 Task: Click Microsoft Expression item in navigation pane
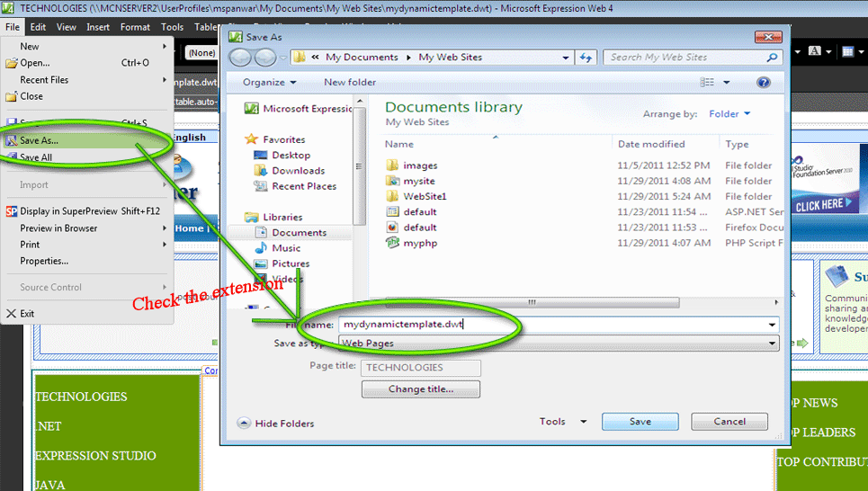click(308, 109)
